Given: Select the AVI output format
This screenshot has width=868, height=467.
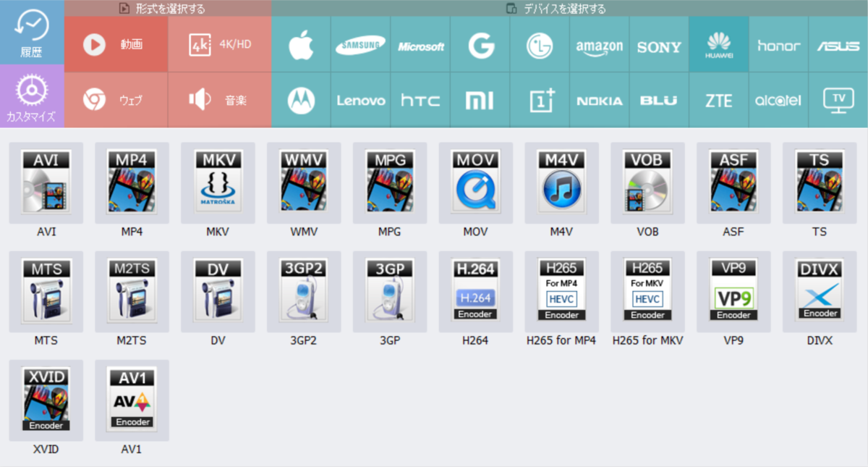Looking at the screenshot, I should click(x=46, y=183).
